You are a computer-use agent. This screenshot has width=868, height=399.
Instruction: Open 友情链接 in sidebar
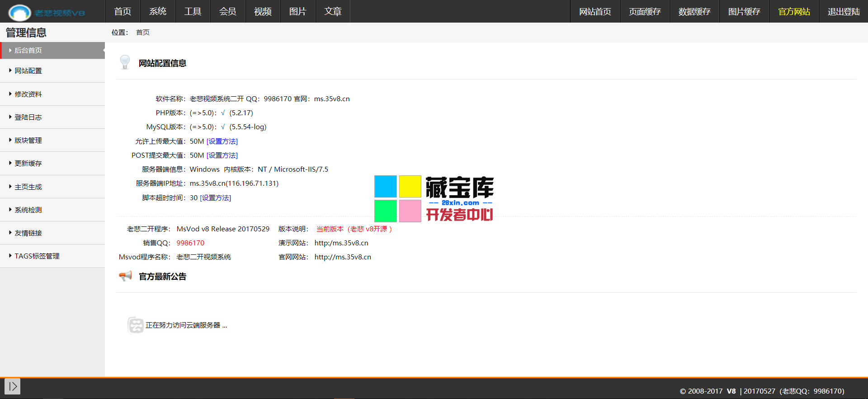(52, 233)
